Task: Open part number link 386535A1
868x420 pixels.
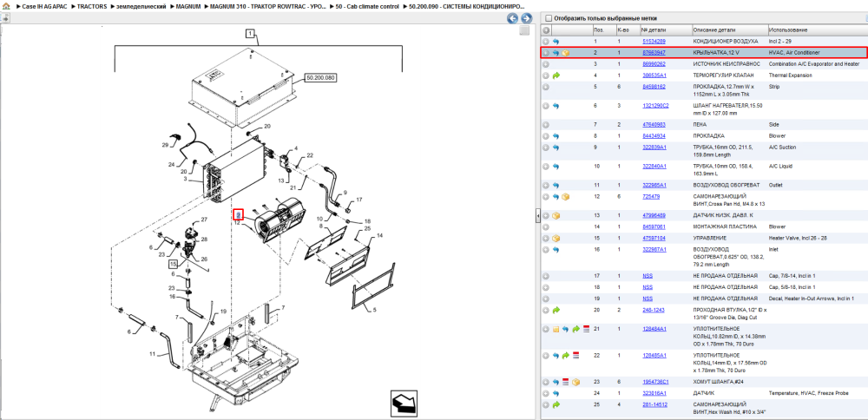Action: pos(654,75)
